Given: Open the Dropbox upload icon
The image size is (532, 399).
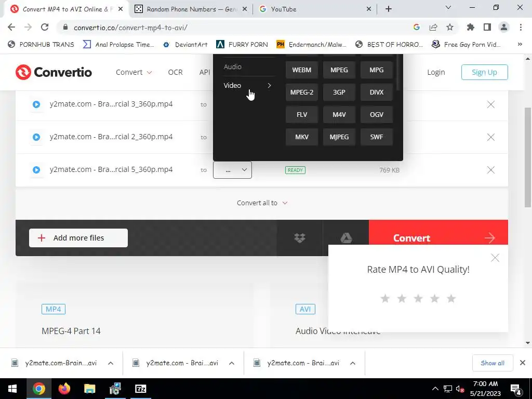Looking at the screenshot, I should click(x=300, y=238).
